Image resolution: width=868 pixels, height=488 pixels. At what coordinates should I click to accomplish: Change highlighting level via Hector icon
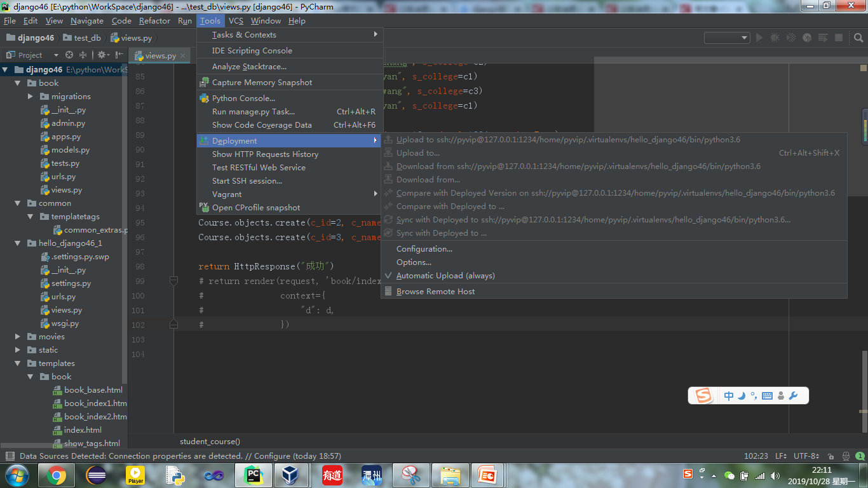846,456
